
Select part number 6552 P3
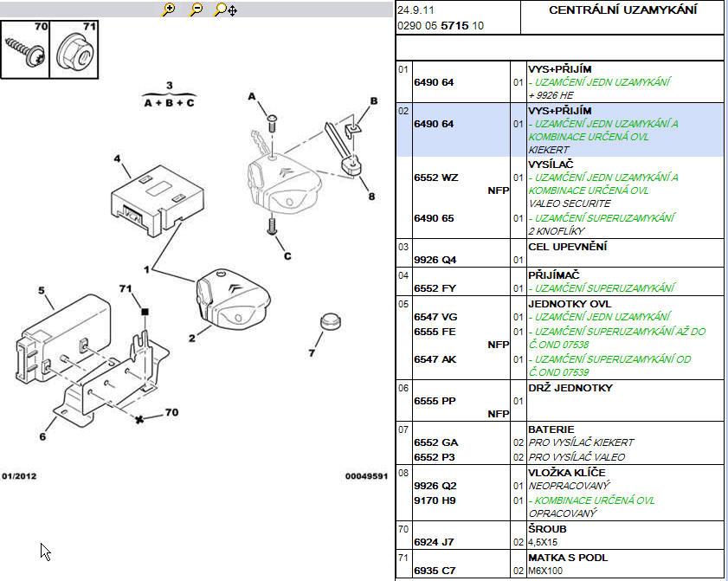point(435,457)
